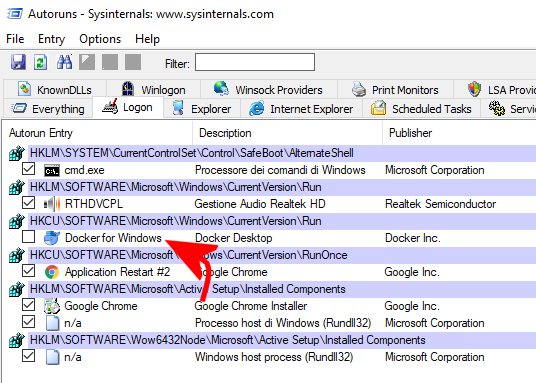Switch to the KnownDLLs tab

(x=55, y=90)
